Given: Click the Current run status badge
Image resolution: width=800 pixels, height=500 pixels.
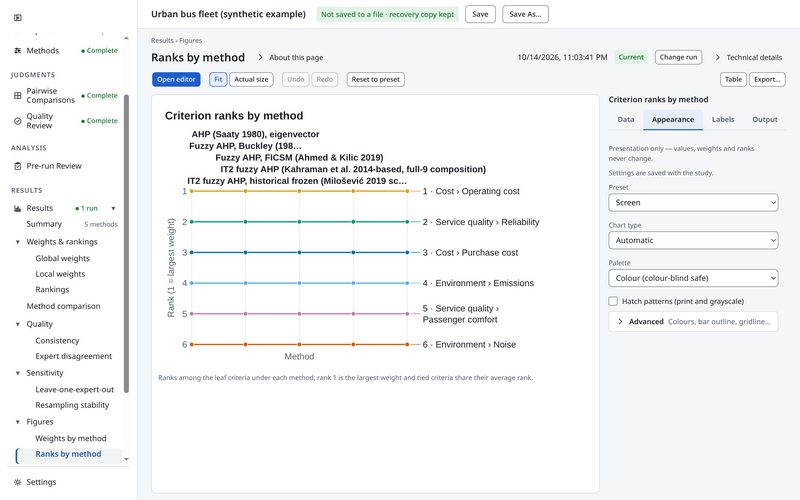Looking at the screenshot, I should pyautogui.click(x=631, y=57).
